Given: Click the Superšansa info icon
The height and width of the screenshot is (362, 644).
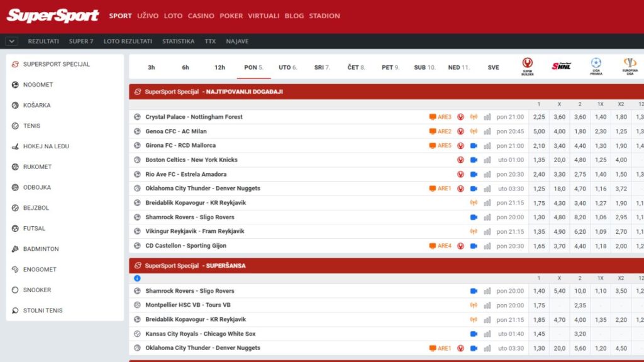Looking at the screenshot, I should [137, 278].
